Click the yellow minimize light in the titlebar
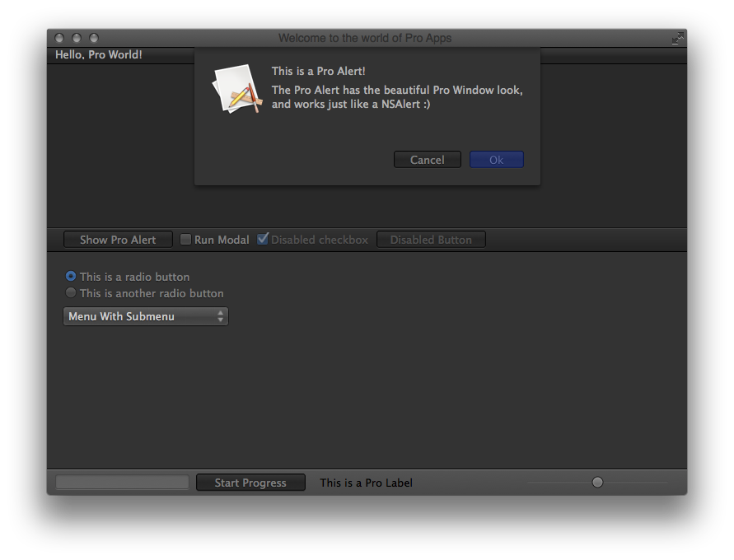Image resolution: width=734 pixels, height=560 pixels. pyautogui.click(x=76, y=38)
